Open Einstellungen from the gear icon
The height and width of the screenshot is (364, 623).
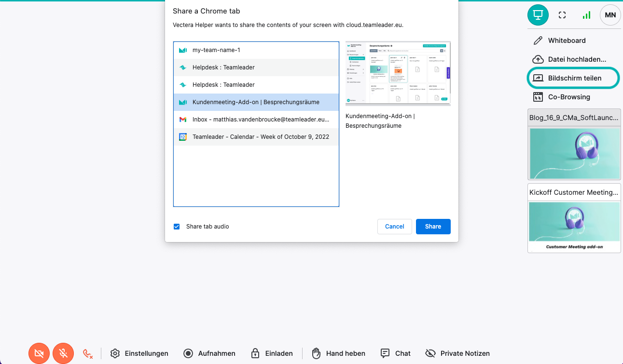coord(115,353)
